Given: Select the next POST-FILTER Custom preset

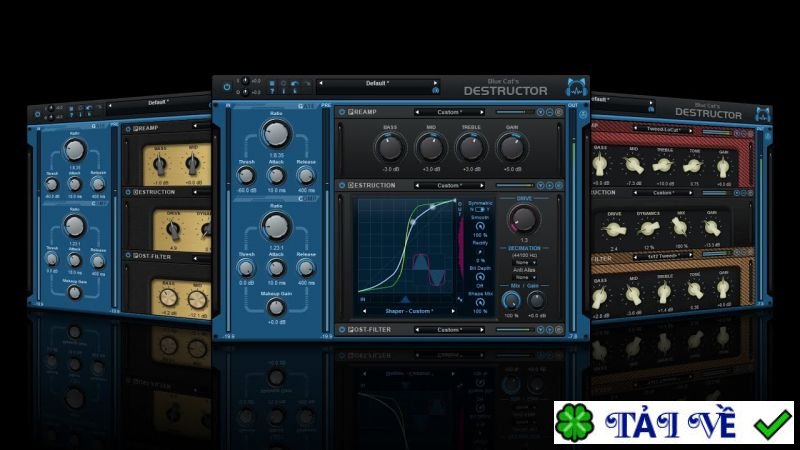Looking at the screenshot, I should (481, 330).
